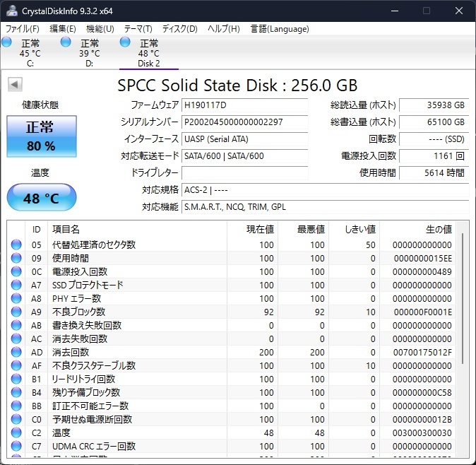Click the 項目名 column header
476x465 pixels.
tap(137, 229)
